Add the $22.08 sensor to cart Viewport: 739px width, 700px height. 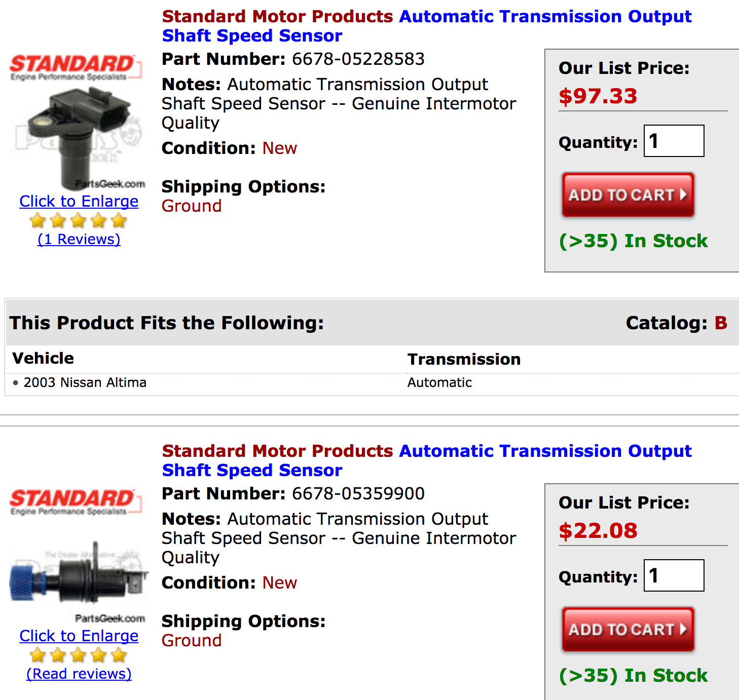click(x=627, y=630)
